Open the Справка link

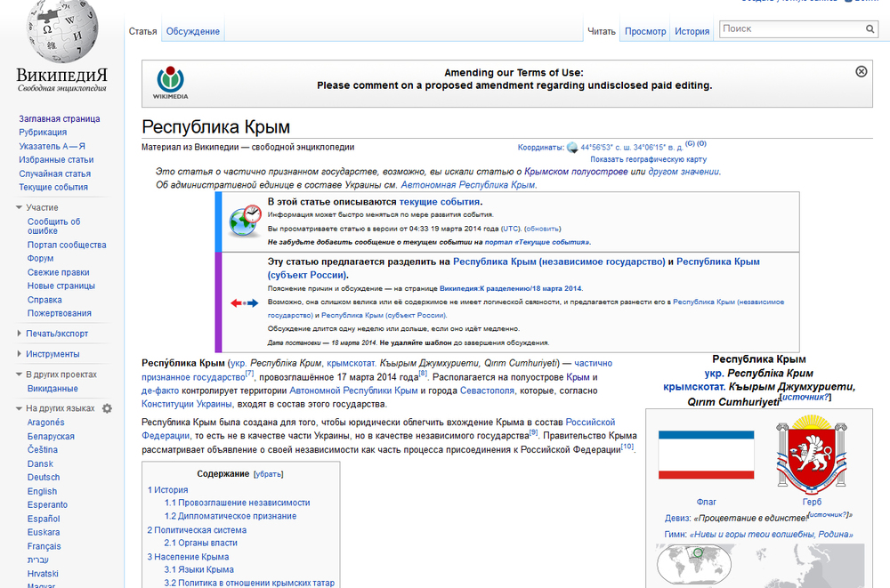44,300
